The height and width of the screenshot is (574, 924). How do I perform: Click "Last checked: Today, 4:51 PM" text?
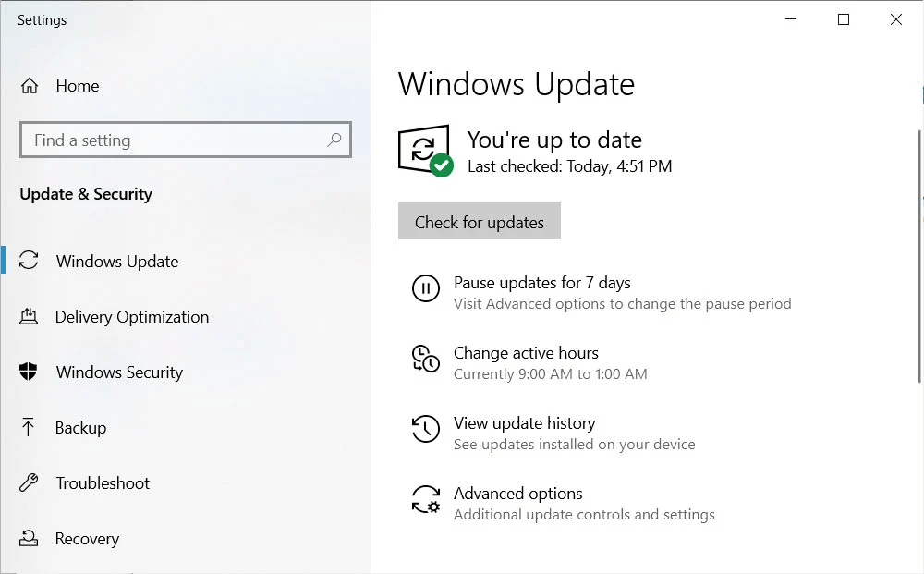[x=570, y=166]
